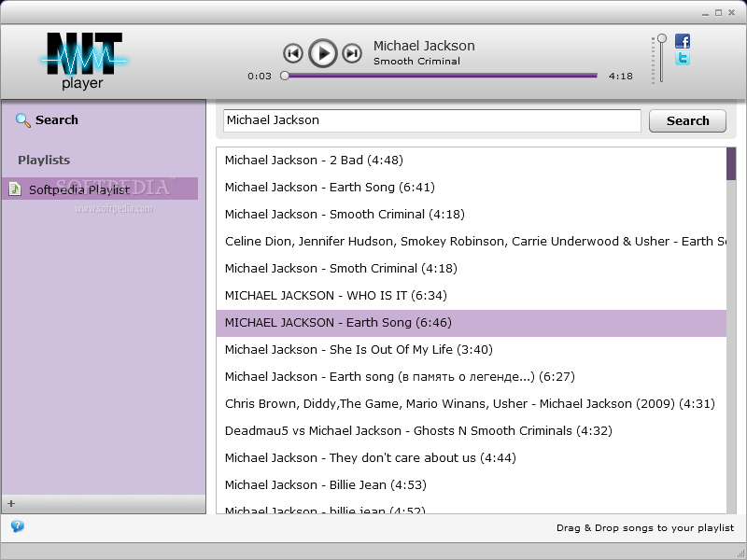Close the NIT player window
Screen dimensions: 747x560
point(732,13)
